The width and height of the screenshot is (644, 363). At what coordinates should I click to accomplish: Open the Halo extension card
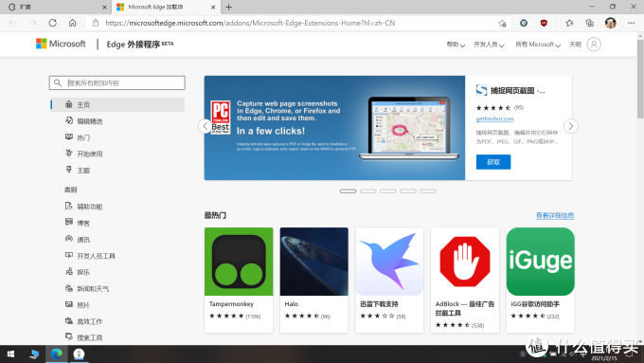click(314, 280)
